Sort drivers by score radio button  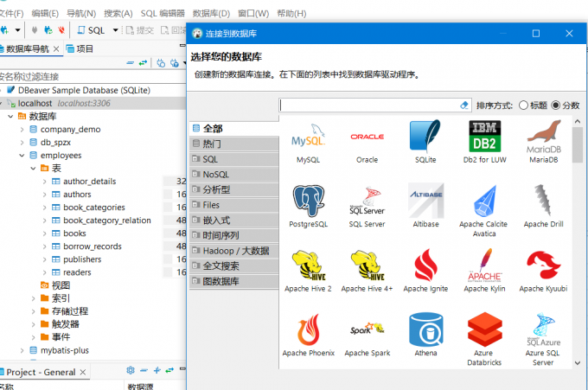tap(556, 105)
